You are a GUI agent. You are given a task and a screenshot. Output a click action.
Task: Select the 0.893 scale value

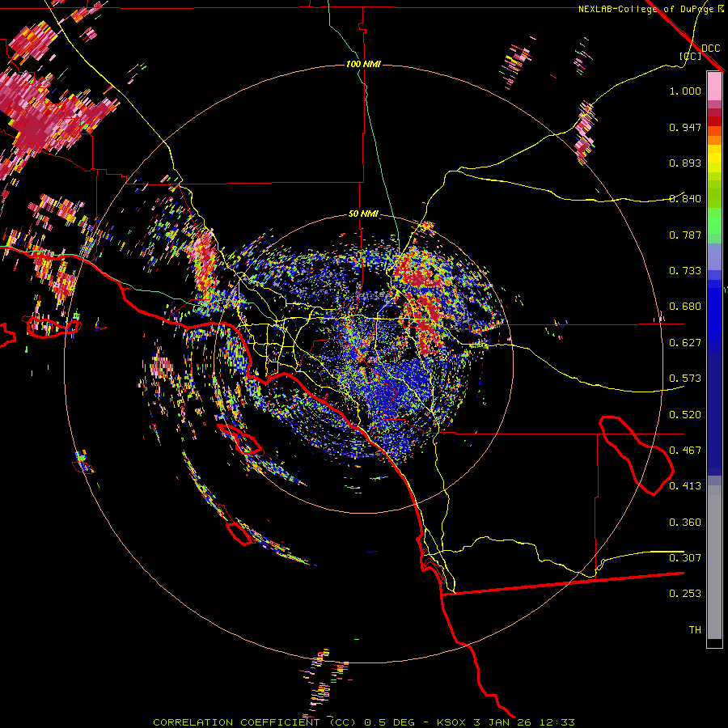click(685, 163)
